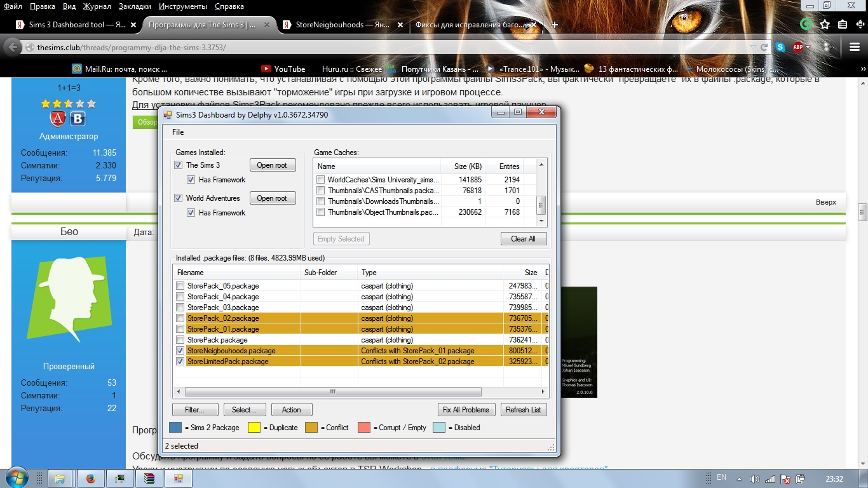Open the Firefox hamburger menu

click(x=855, y=47)
